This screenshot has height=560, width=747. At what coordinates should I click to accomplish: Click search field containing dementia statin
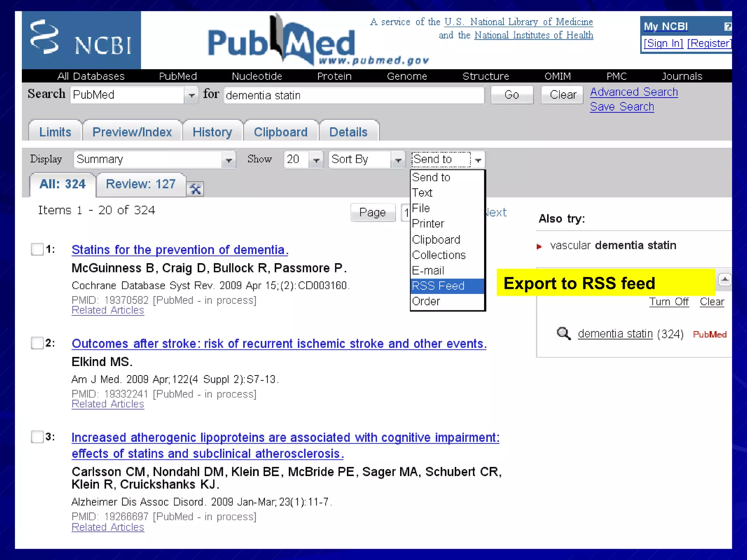pos(354,95)
